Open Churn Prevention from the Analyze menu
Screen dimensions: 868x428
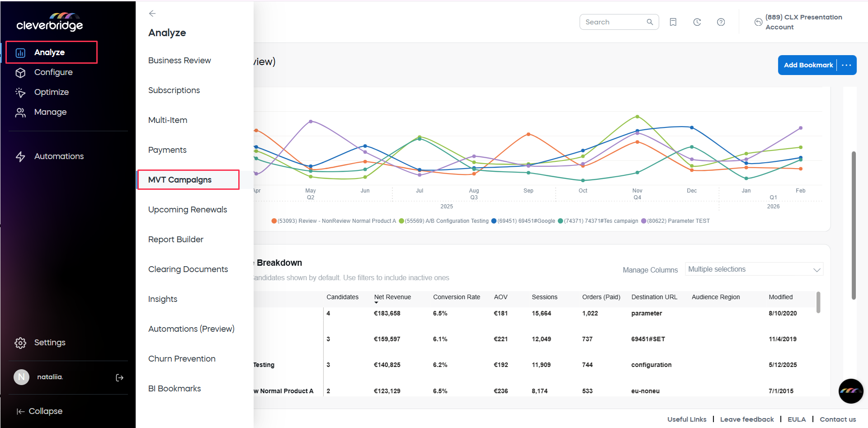[182, 358]
